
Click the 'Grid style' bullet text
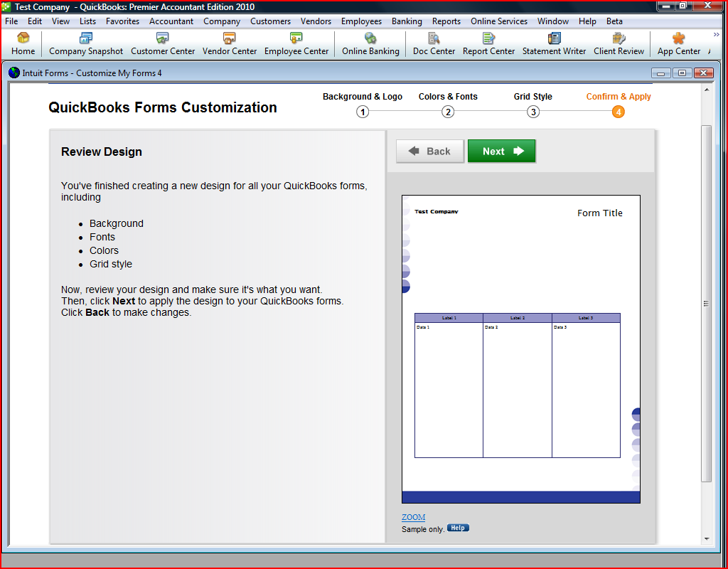coord(111,264)
